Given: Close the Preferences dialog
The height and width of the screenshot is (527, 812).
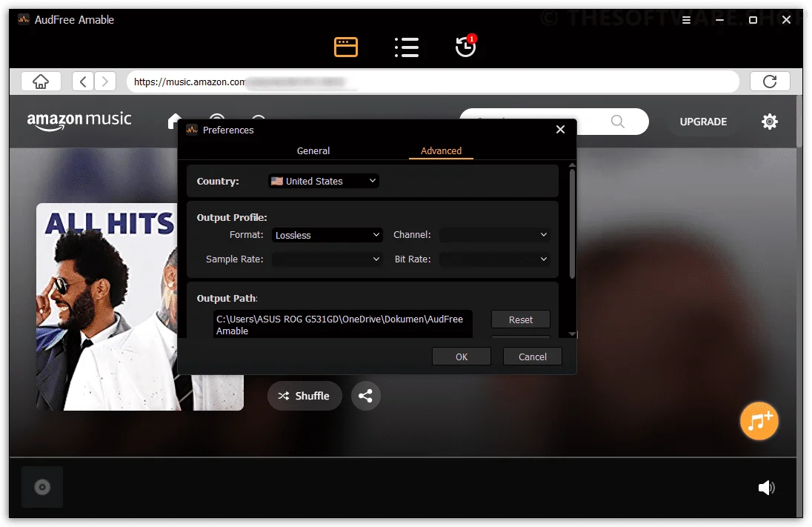Looking at the screenshot, I should 560,130.
